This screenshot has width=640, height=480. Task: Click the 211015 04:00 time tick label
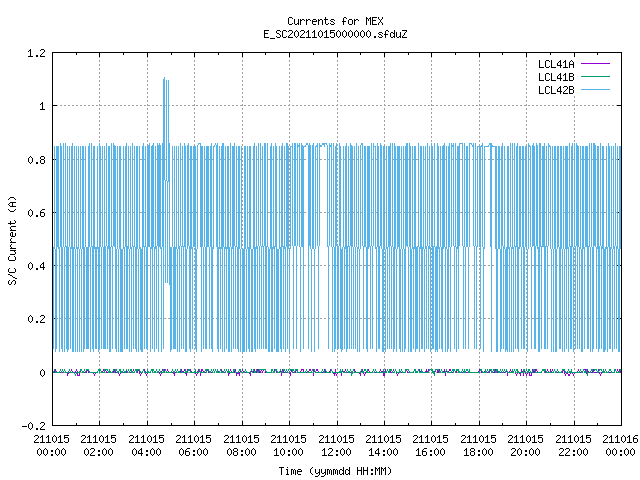click(x=147, y=446)
